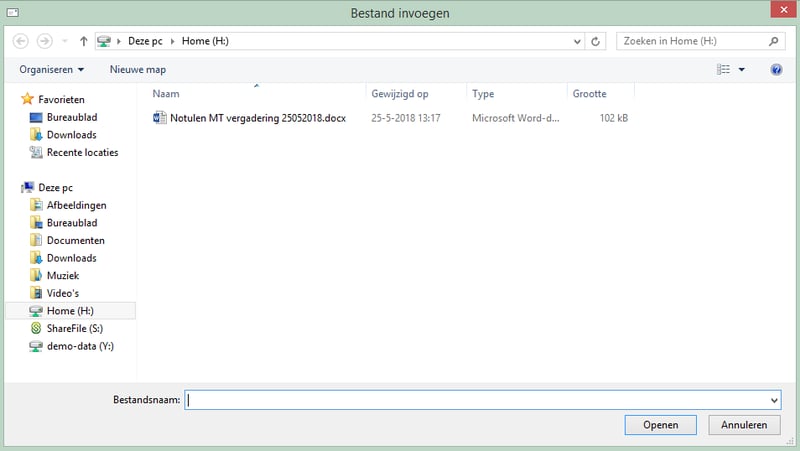Open Bureaublad under Favorieten
Viewport: 800px width, 451px height.
click(x=72, y=117)
